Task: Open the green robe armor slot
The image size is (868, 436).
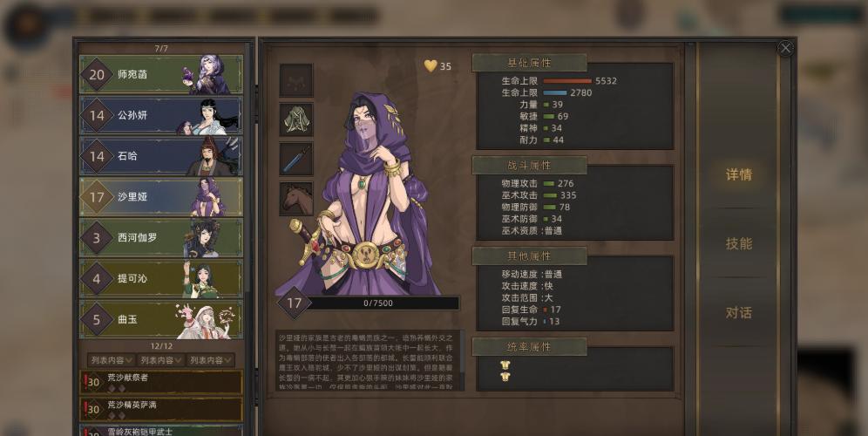Action: [296, 119]
